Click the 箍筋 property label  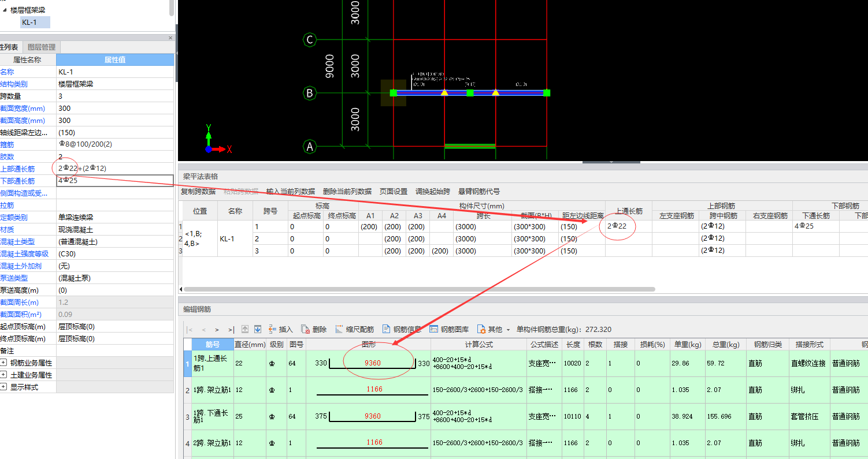tap(7, 144)
